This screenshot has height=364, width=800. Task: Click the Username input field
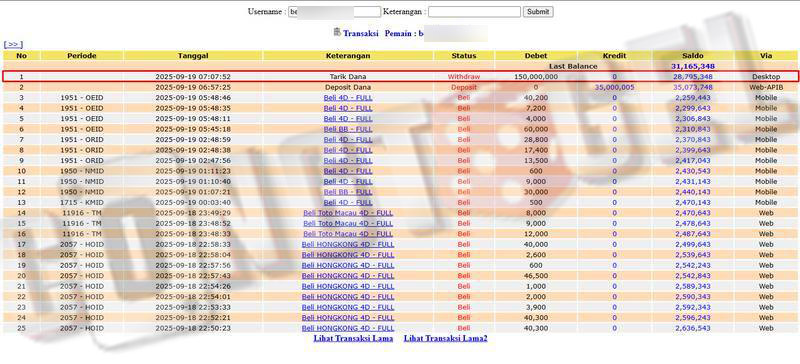click(335, 12)
